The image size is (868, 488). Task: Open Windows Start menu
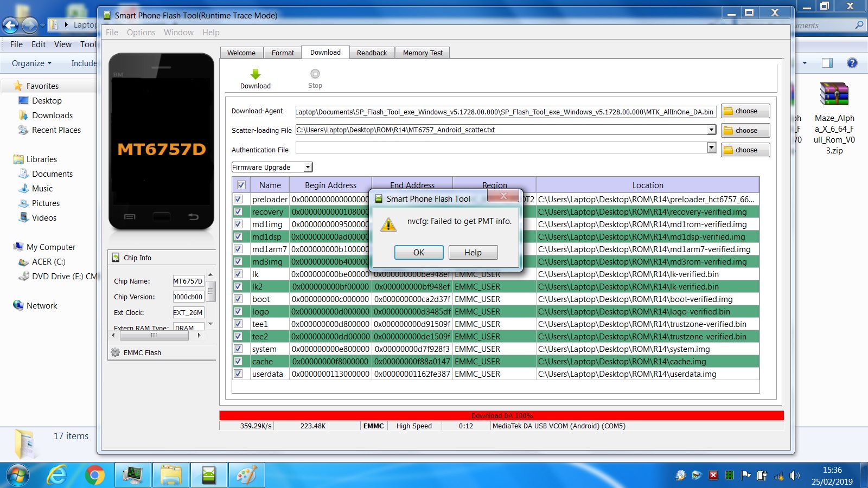coord(17,476)
